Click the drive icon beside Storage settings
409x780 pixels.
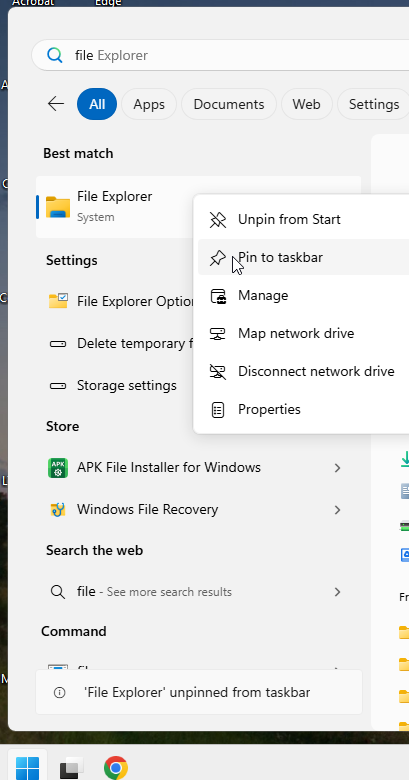(x=58, y=386)
